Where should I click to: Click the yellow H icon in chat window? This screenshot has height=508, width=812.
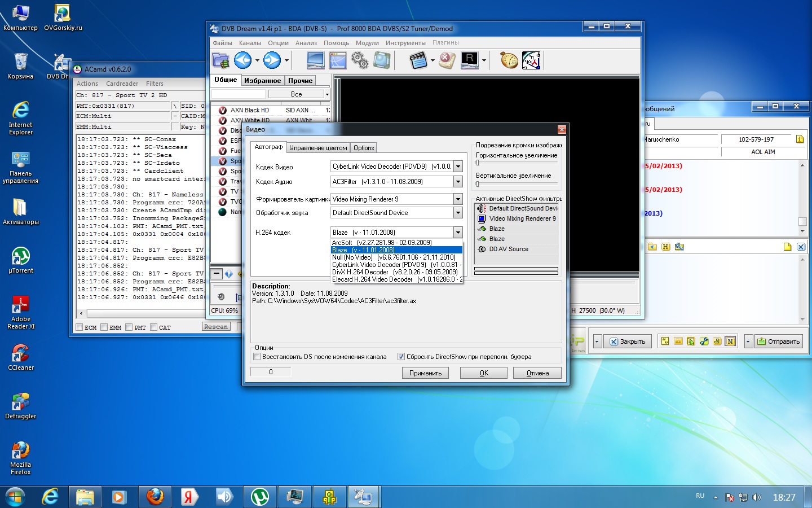[665, 247]
